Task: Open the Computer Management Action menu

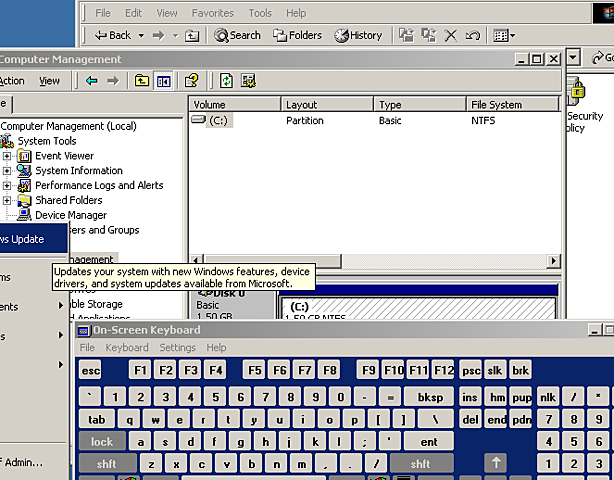Action: tap(12, 81)
